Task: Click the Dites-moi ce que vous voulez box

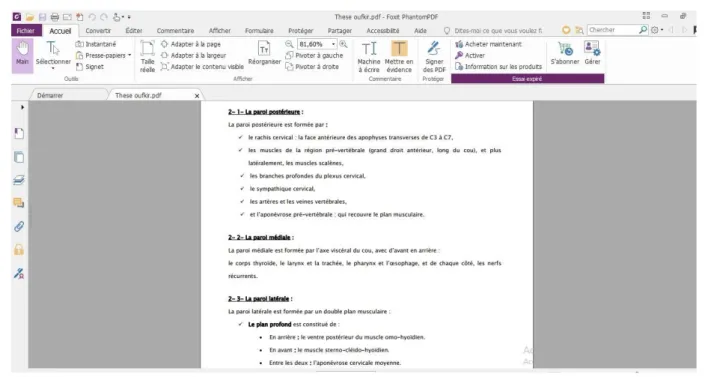Action: 498,31
